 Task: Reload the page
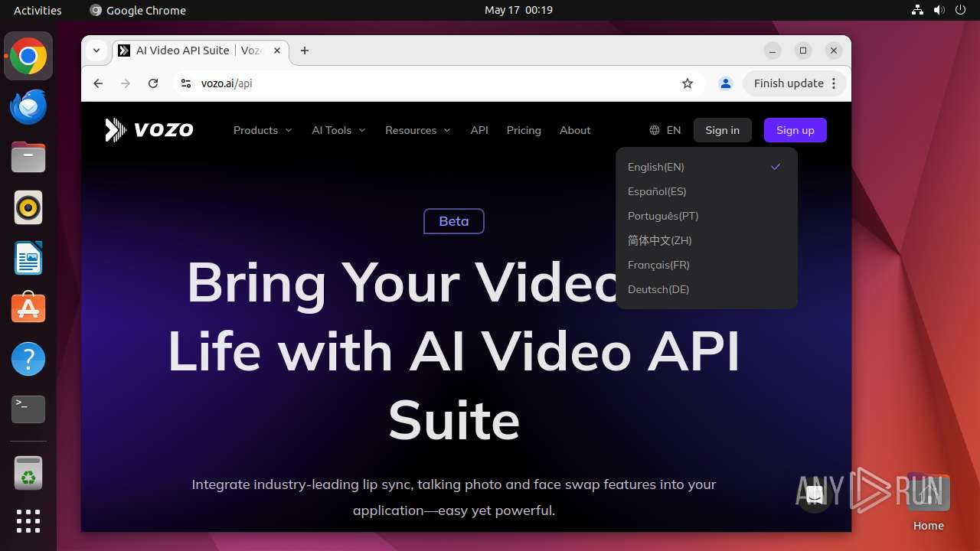pos(153,83)
